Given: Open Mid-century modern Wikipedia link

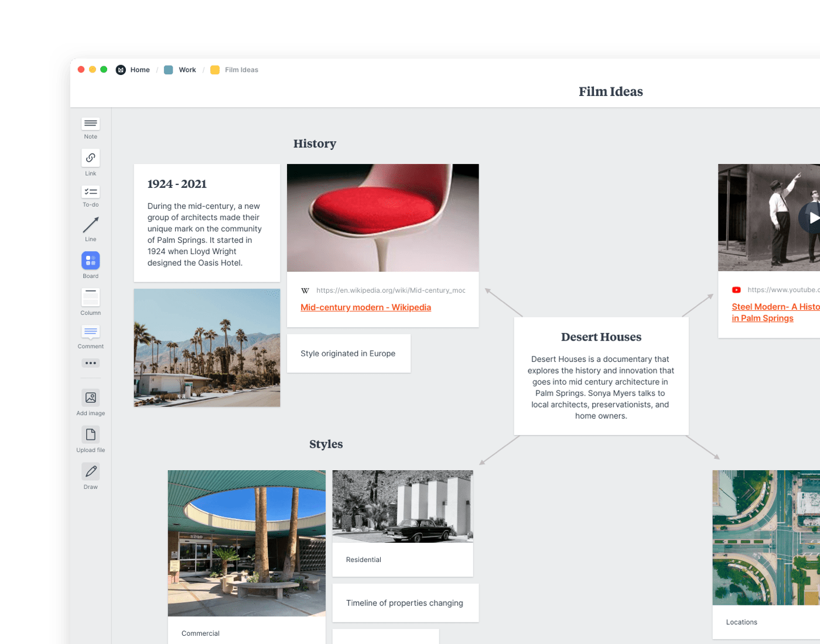Looking at the screenshot, I should [365, 307].
